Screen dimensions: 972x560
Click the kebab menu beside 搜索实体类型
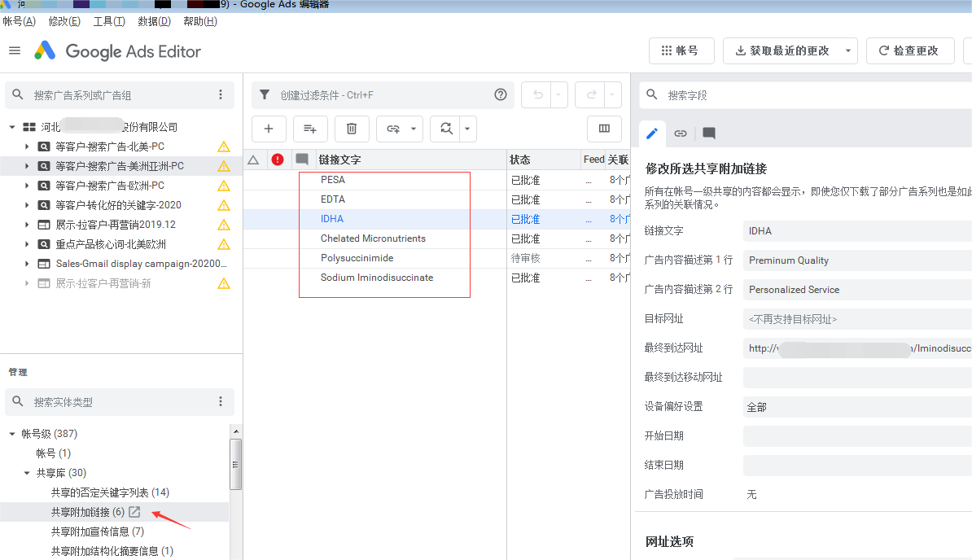[220, 401]
